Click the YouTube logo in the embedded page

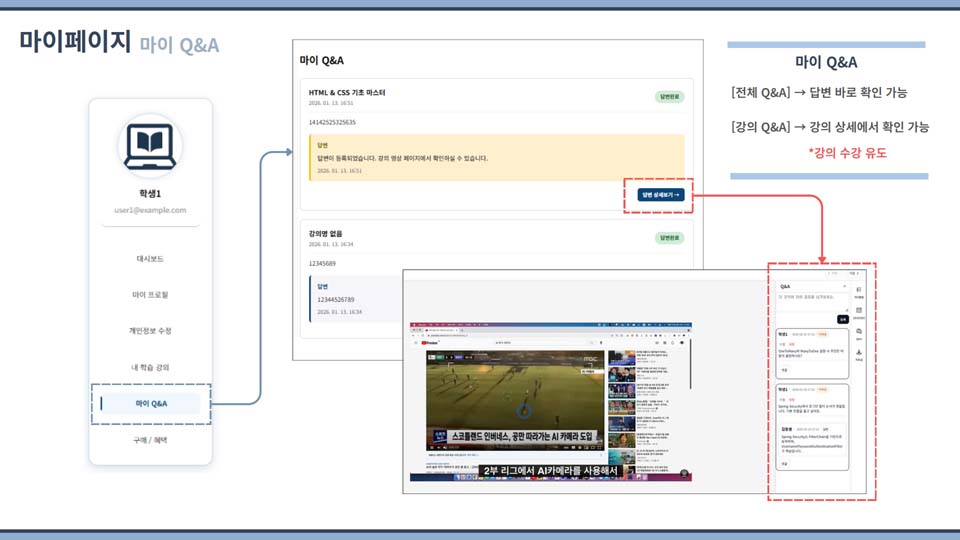[432, 342]
